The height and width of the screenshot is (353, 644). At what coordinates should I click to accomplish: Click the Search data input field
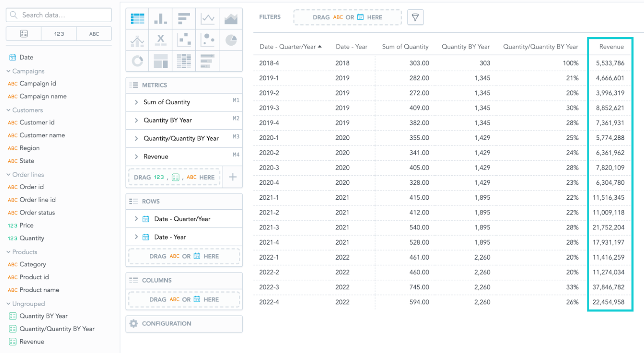(x=59, y=15)
